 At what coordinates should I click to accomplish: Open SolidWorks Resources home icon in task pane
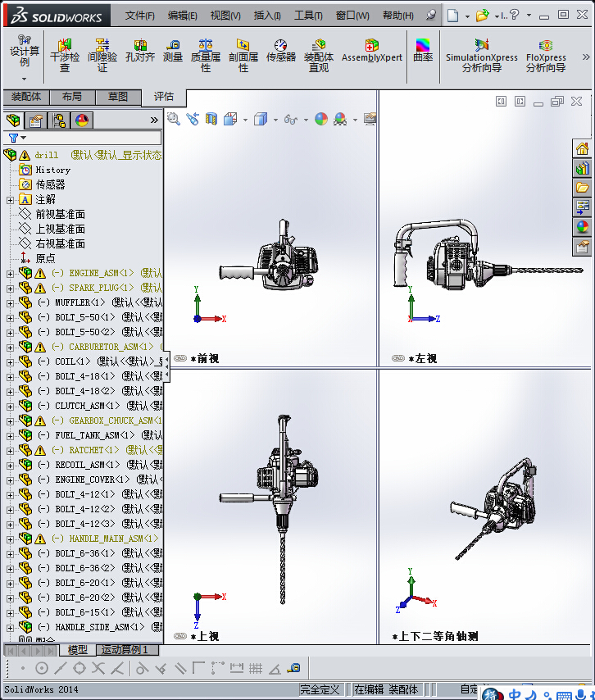[582, 148]
